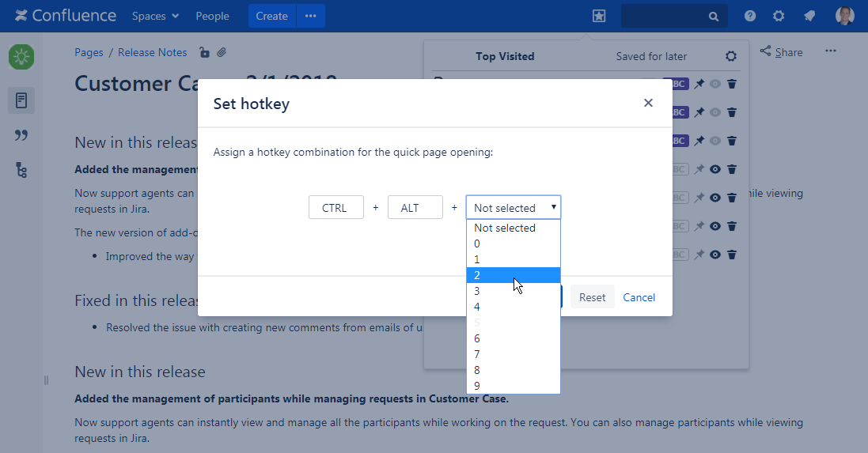Open the help question mark menu
Screen dimensions: 868x453
coord(750,16)
